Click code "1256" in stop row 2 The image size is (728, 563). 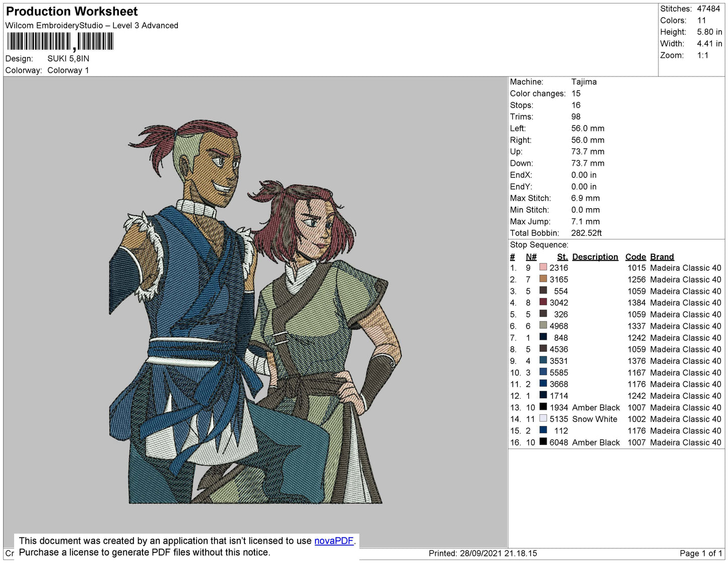click(636, 279)
